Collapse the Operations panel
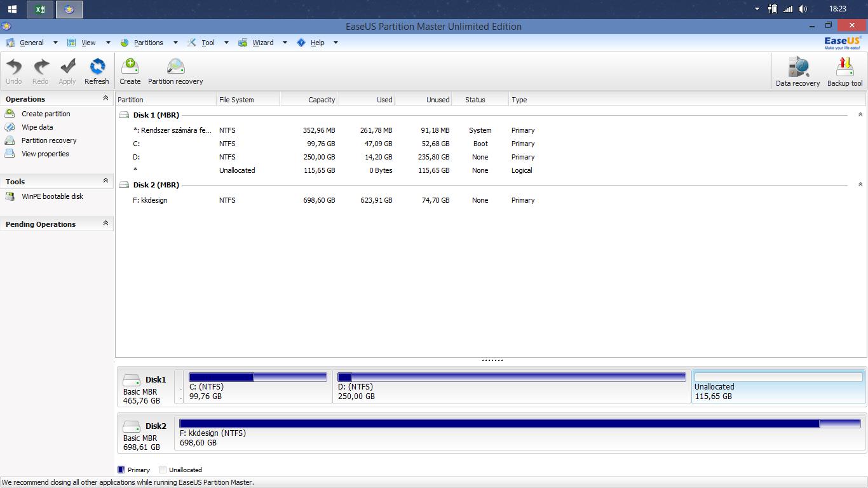868x488 pixels. (105, 98)
